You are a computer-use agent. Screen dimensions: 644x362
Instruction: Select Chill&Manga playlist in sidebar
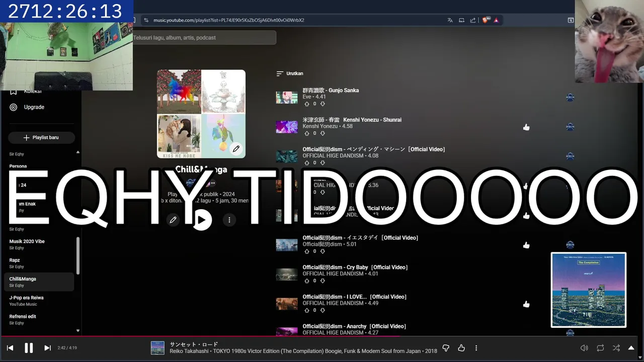(39, 282)
